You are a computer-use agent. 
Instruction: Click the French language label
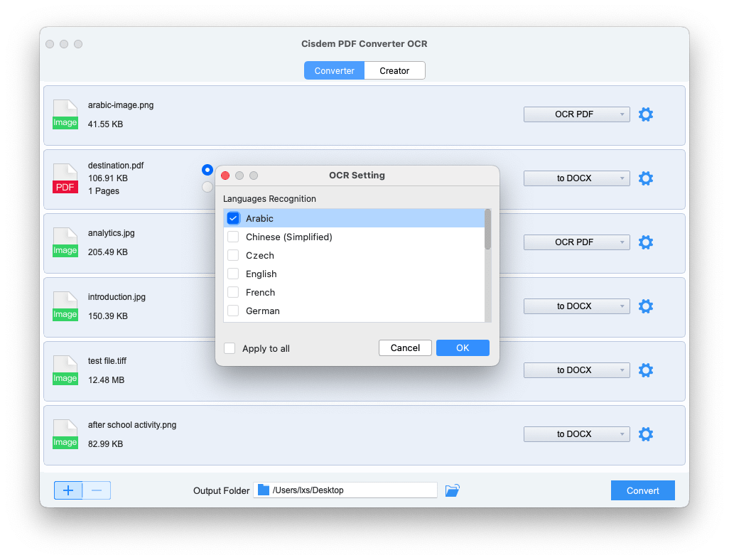pos(260,293)
